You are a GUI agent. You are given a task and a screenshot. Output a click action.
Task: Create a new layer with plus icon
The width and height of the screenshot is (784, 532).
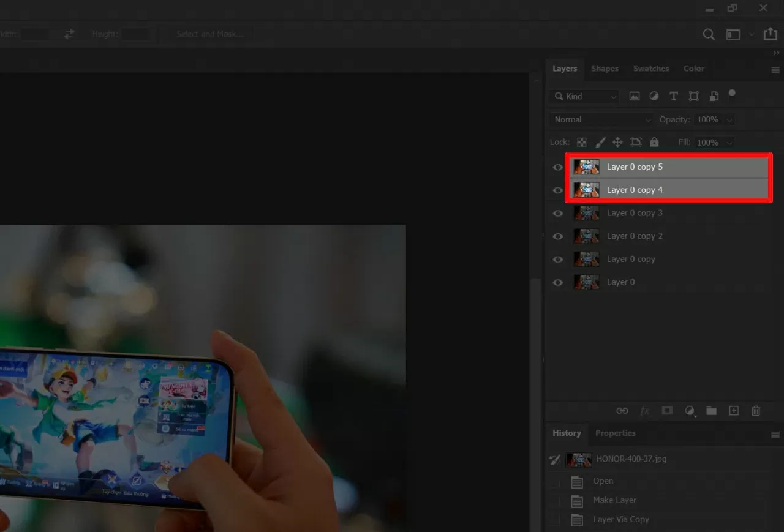click(734, 411)
